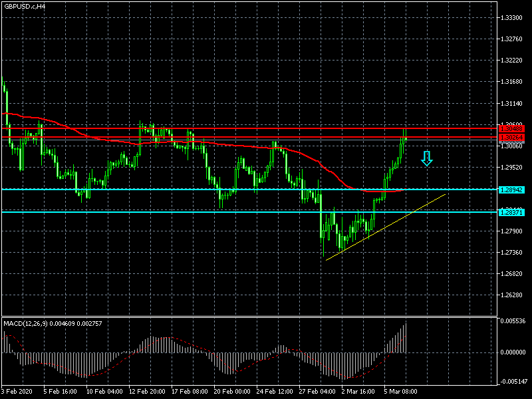Click the cyan 1.28371 price label
The height and width of the screenshot is (399, 532).
pos(512,212)
